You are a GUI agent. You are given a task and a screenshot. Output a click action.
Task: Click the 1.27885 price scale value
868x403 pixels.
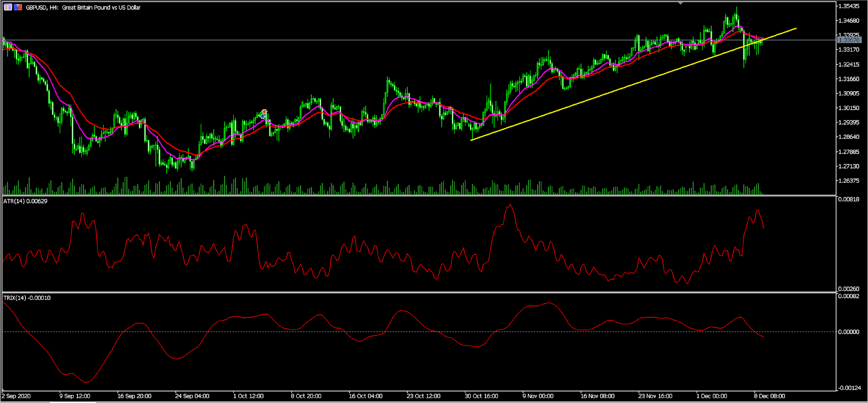point(849,152)
